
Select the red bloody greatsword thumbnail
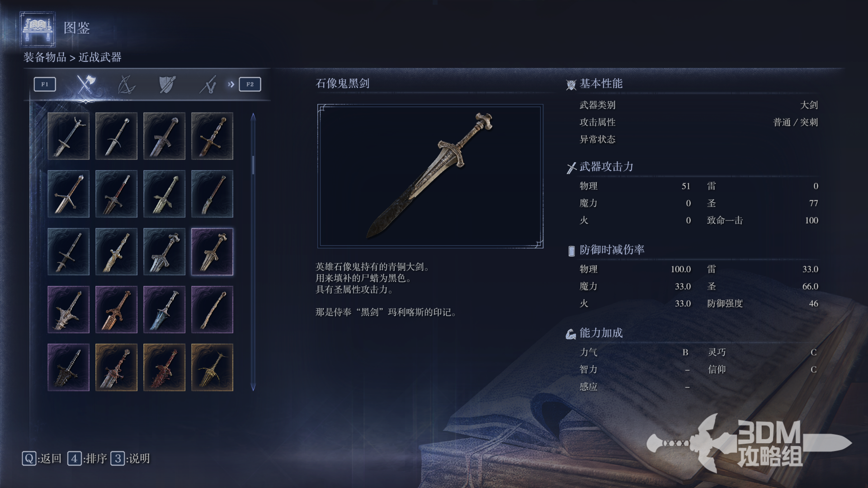point(164,367)
